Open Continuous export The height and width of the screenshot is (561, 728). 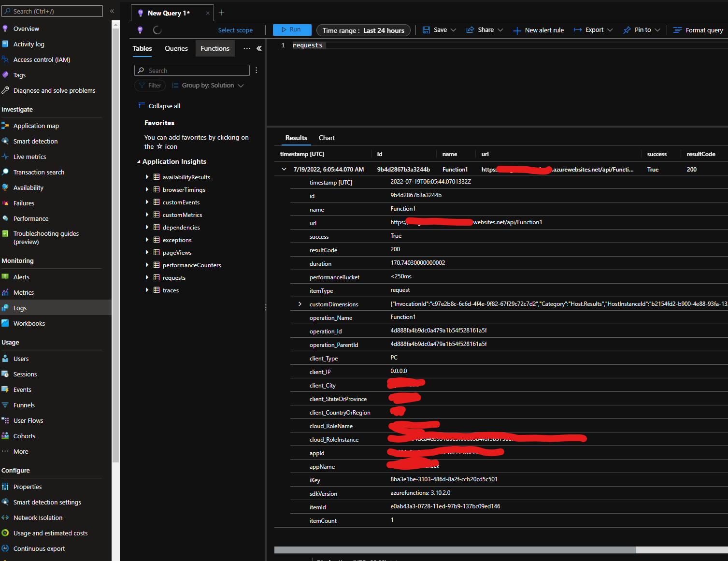tap(39, 549)
